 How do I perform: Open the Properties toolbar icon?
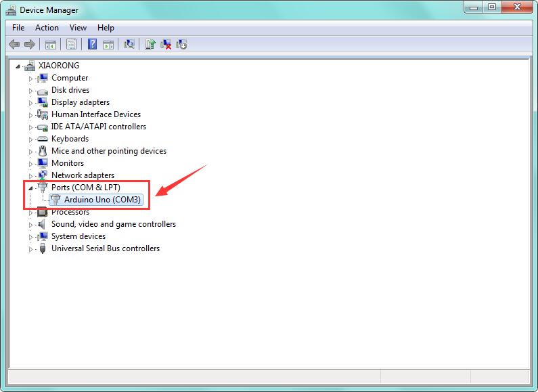(71, 44)
